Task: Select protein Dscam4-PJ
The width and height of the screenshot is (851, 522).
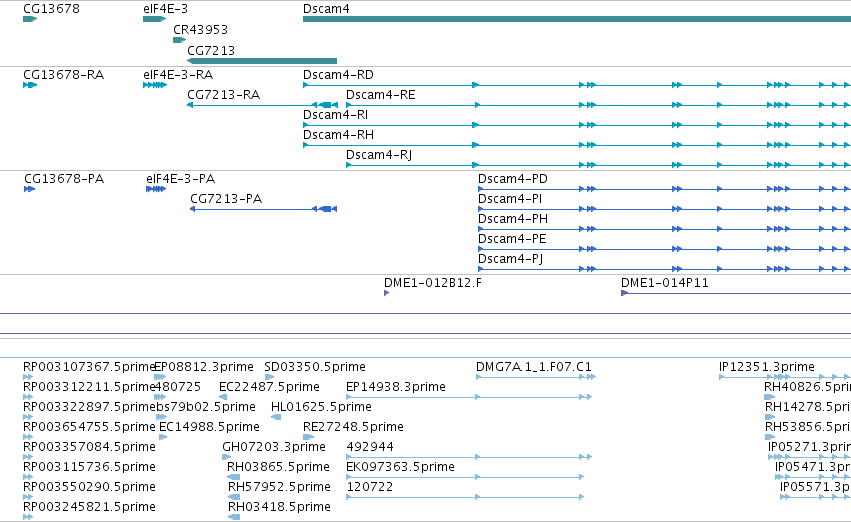Action: tap(510, 259)
